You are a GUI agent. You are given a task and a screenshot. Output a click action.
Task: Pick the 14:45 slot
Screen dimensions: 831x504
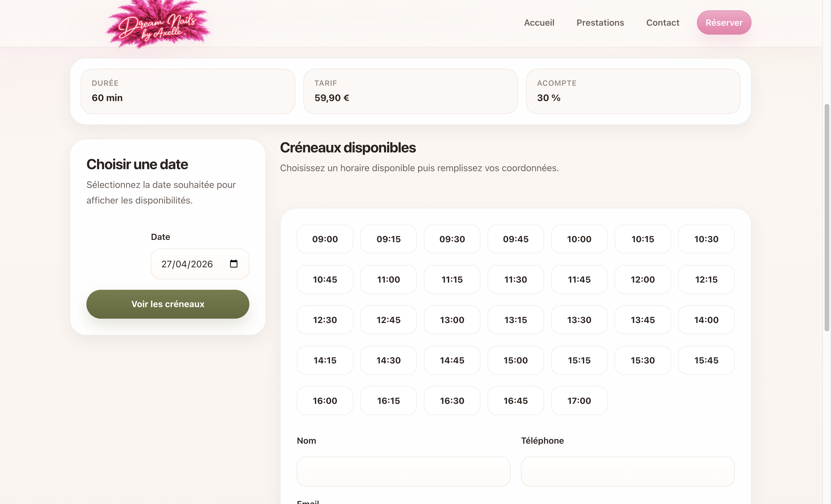(x=452, y=360)
